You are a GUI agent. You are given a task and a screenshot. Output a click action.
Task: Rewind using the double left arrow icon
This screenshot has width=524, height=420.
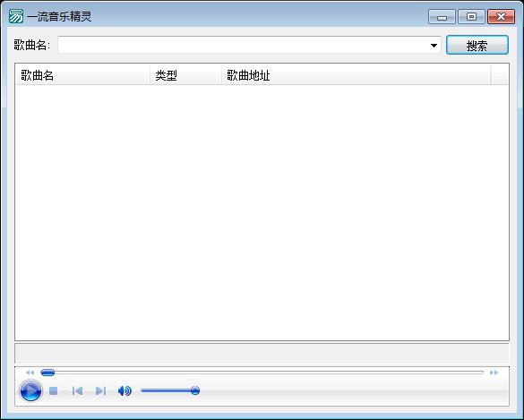coord(30,373)
